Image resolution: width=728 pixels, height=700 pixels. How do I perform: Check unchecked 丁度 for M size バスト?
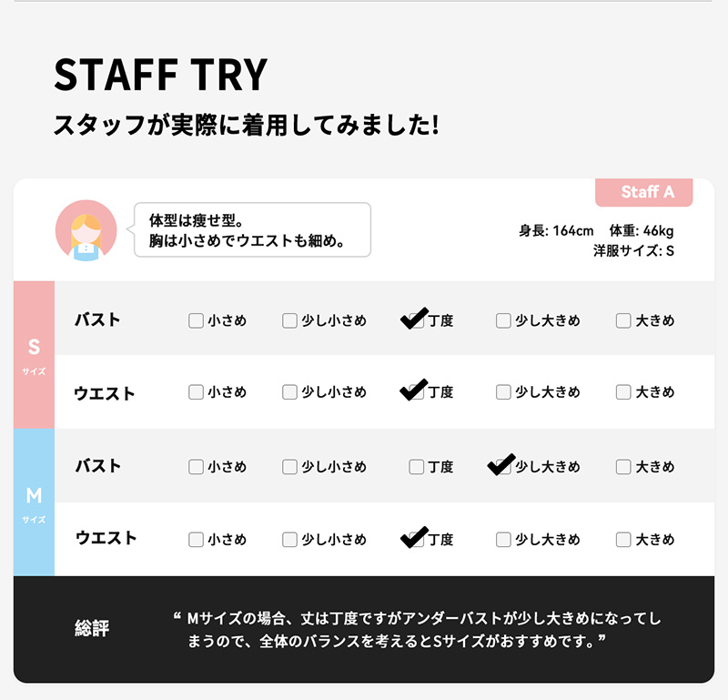[416, 467]
